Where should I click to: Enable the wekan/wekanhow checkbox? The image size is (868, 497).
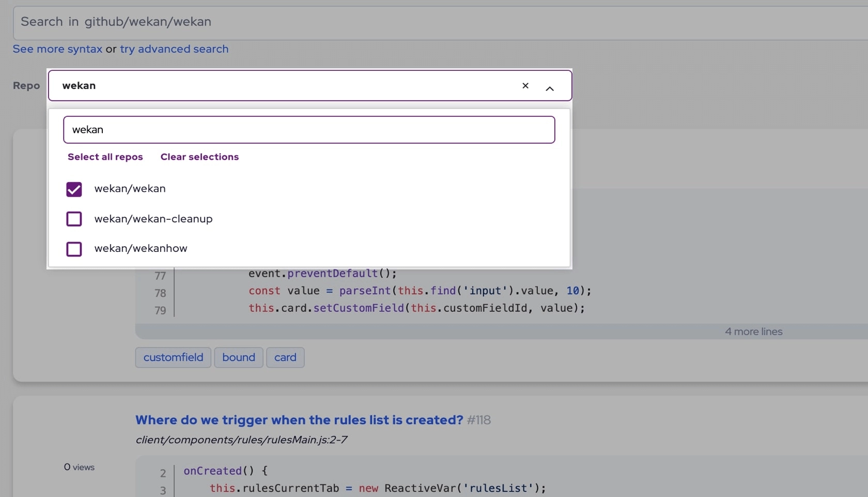coord(74,249)
